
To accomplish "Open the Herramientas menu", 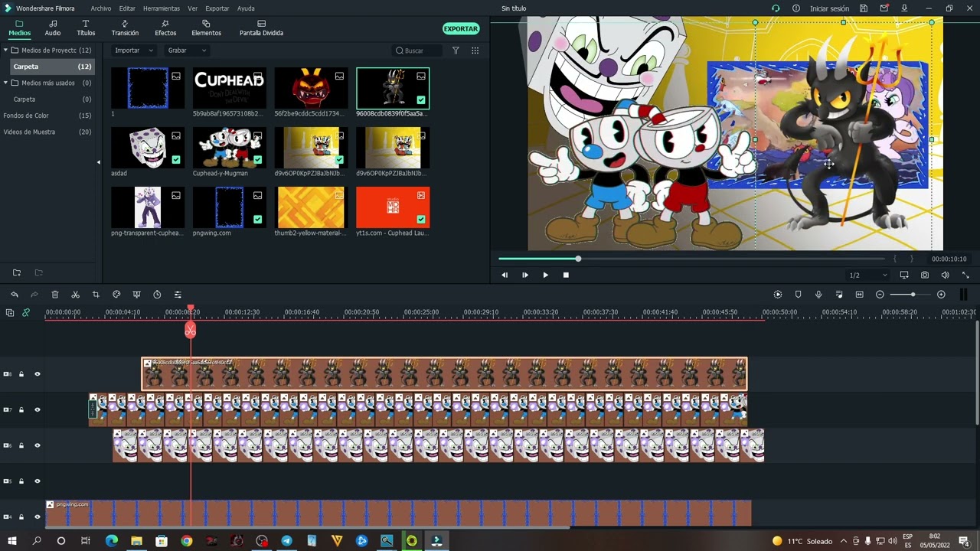I will [162, 8].
